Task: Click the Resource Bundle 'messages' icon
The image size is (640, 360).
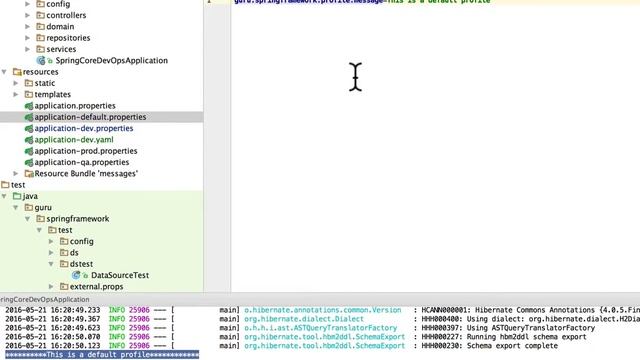Action: [29, 173]
